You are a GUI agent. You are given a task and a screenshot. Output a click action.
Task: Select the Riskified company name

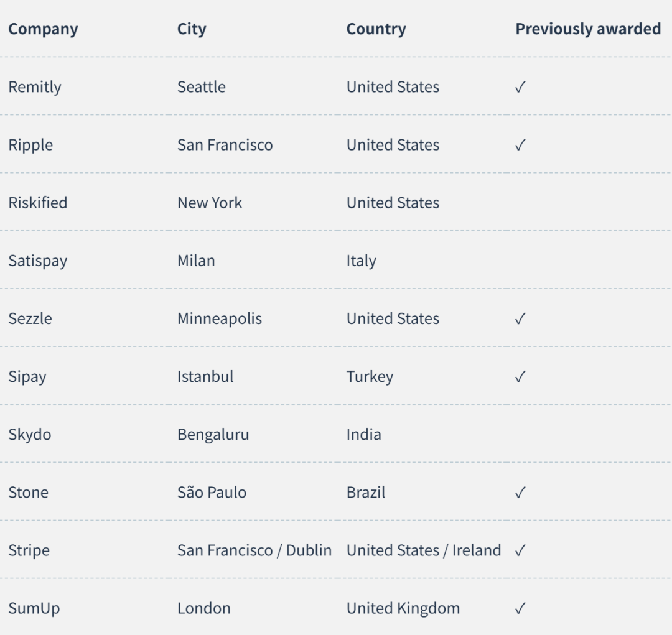38,203
